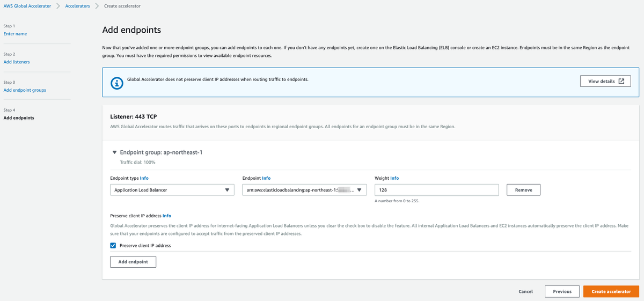This screenshot has width=644, height=301.
Task: Go to Step 2 Add listeners
Action: (17, 62)
